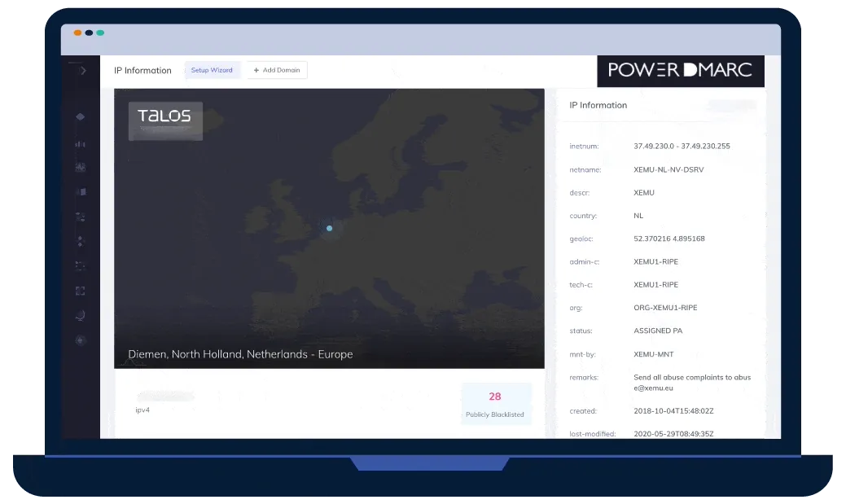Select the descr value XEMU
The width and height of the screenshot is (846, 504).
click(x=644, y=193)
